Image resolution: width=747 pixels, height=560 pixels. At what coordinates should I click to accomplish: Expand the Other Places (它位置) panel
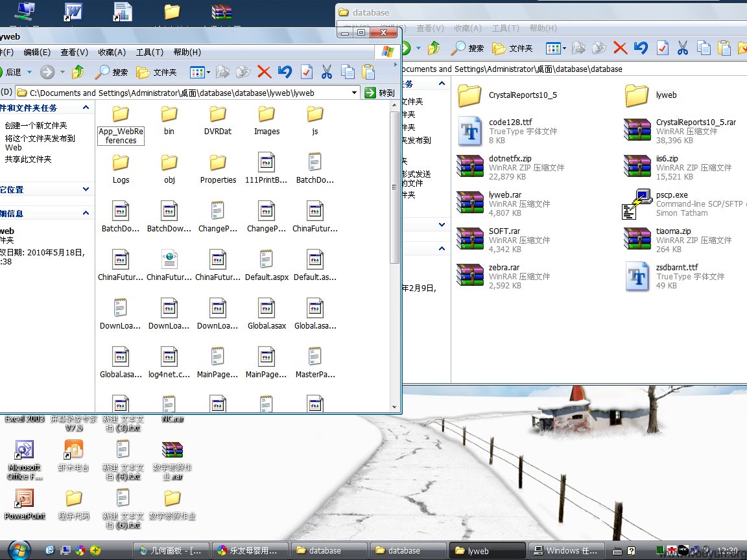pos(86,189)
